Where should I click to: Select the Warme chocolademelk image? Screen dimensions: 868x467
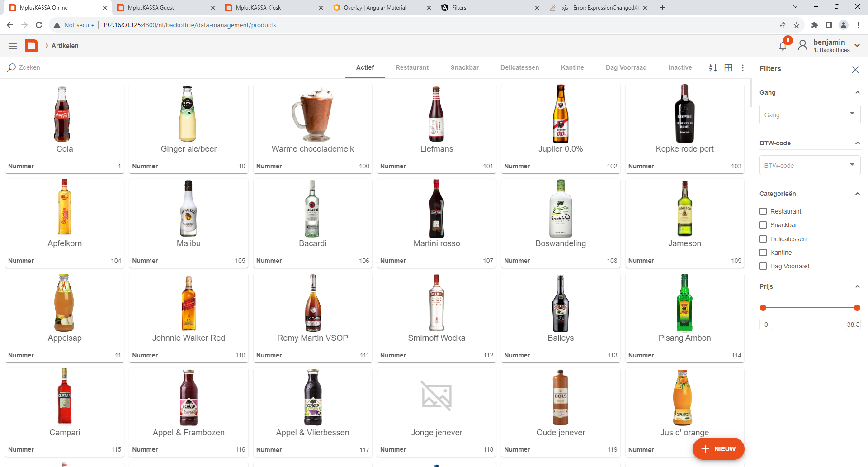[x=312, y=114]
